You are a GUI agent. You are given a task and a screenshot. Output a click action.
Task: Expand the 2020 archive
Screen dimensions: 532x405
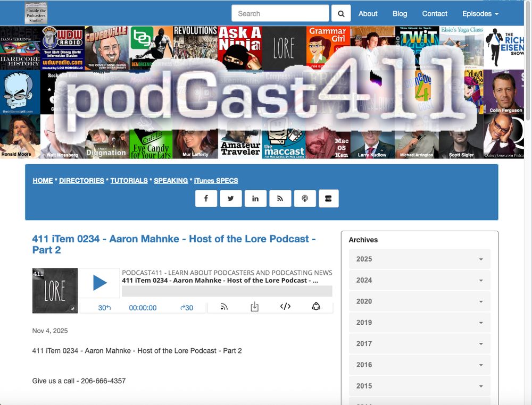[x=419, y=301]
